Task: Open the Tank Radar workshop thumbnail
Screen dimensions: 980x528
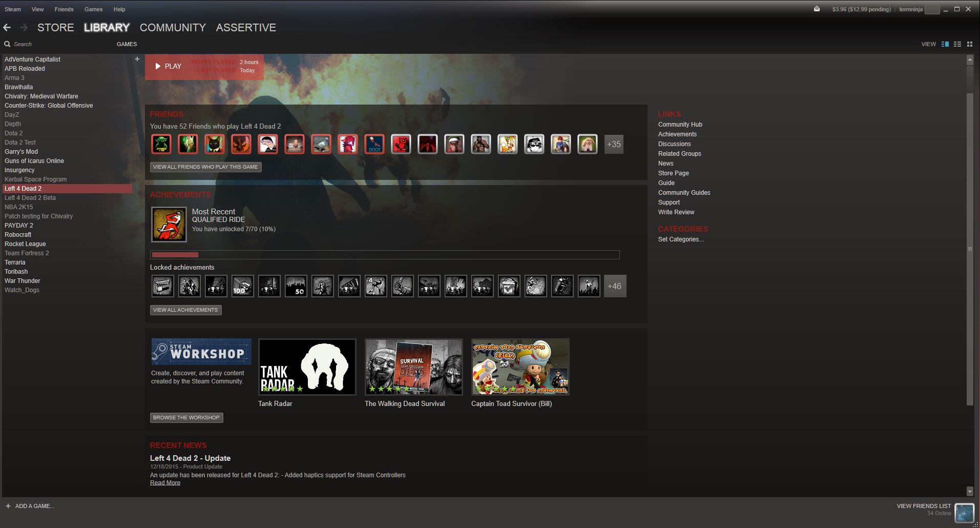Action: click(307, 367)
